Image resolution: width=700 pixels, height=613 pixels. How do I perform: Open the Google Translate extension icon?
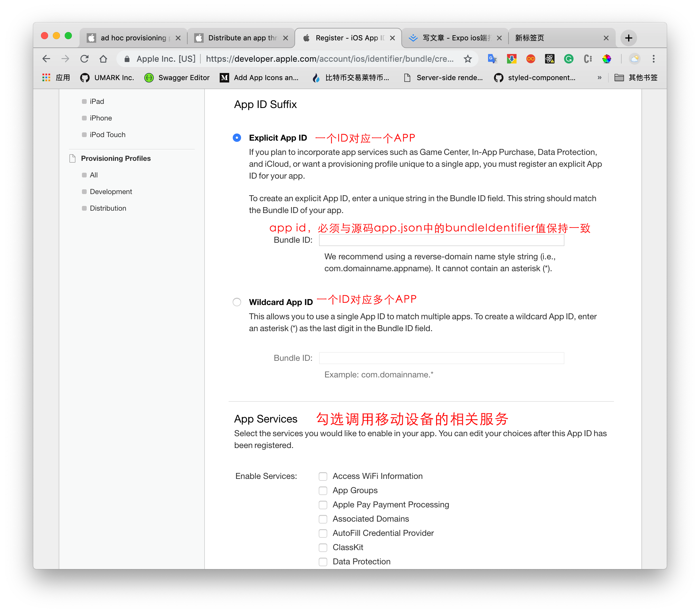tap(492, 59)
